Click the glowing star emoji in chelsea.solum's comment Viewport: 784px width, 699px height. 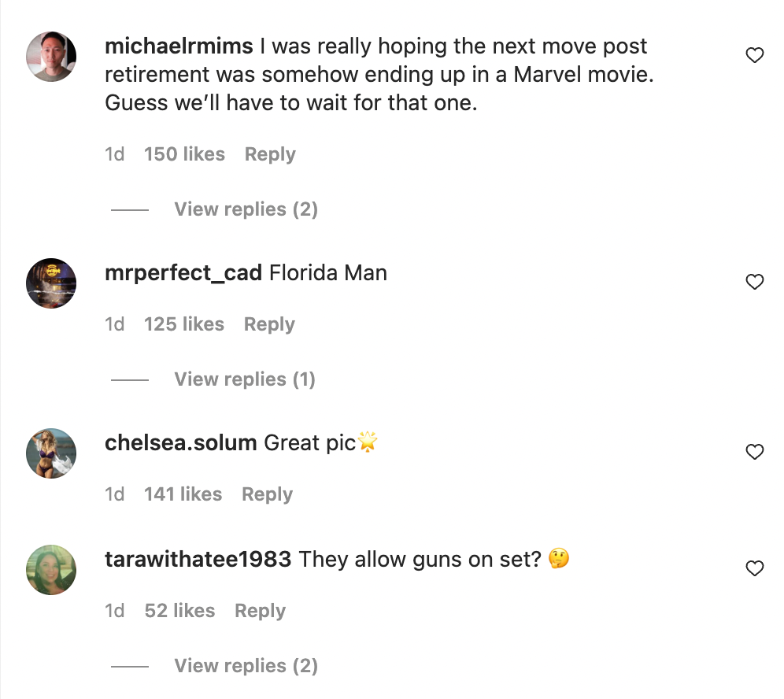(368, 442)
